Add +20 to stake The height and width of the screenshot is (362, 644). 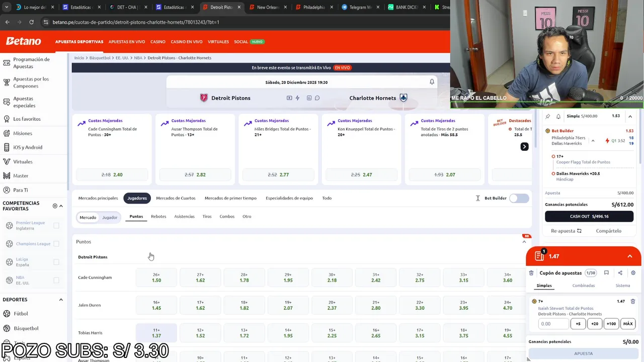pos(595,324)
